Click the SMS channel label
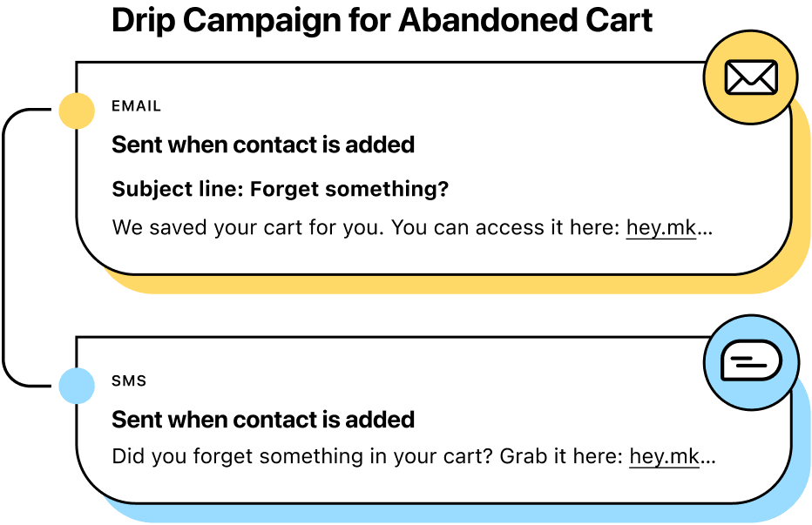The image size is (812, 525). [129, 381]
